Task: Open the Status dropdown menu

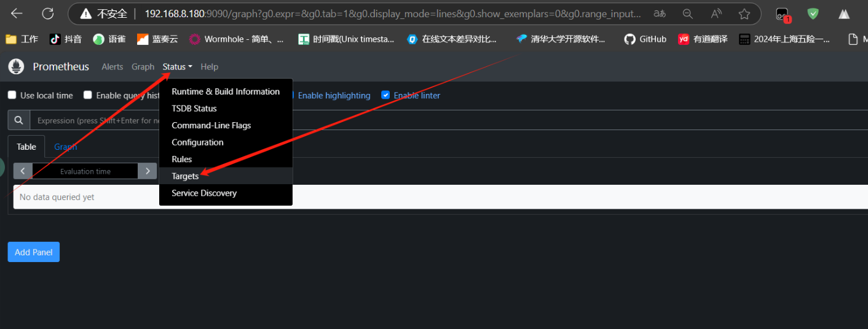Action: [x=178, y=66]
